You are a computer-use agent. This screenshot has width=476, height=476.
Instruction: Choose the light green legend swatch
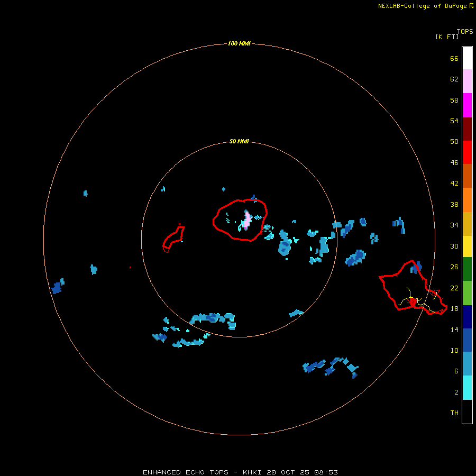467,293
